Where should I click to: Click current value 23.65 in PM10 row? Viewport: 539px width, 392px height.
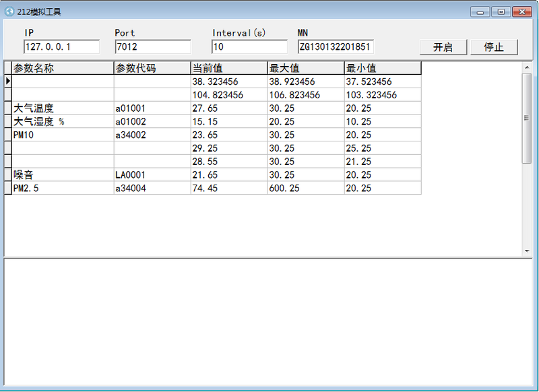(229, 135)
